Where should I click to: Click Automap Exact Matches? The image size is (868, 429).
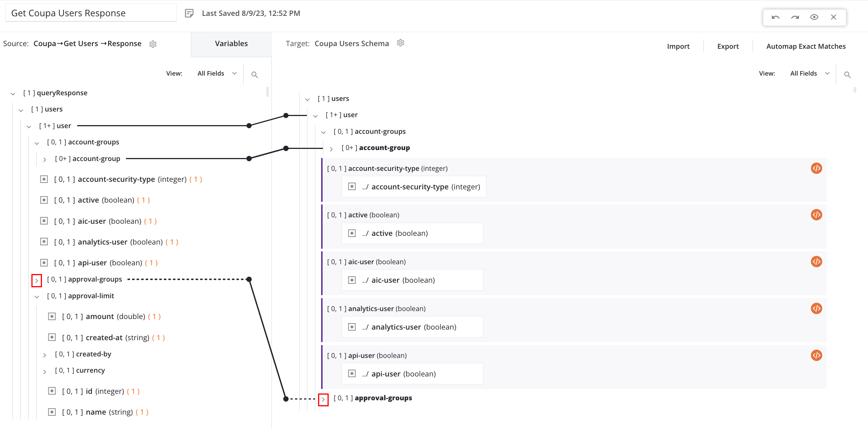[x=806, y=46]
